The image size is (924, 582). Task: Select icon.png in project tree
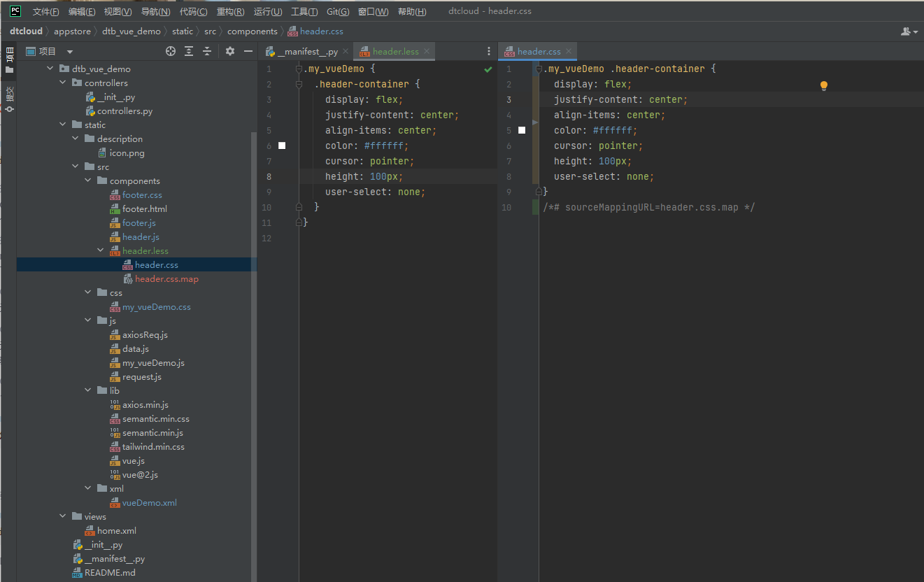127,152
